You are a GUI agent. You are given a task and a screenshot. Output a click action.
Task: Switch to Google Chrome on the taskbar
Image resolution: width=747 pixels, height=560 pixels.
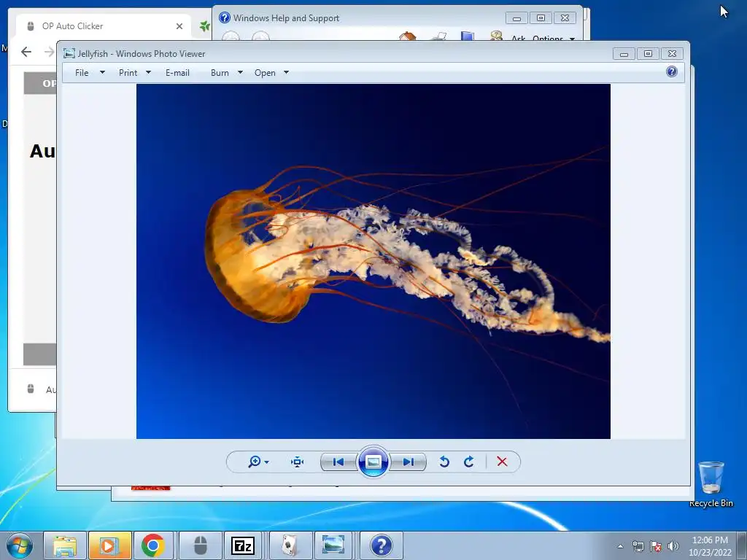[153, 545]
